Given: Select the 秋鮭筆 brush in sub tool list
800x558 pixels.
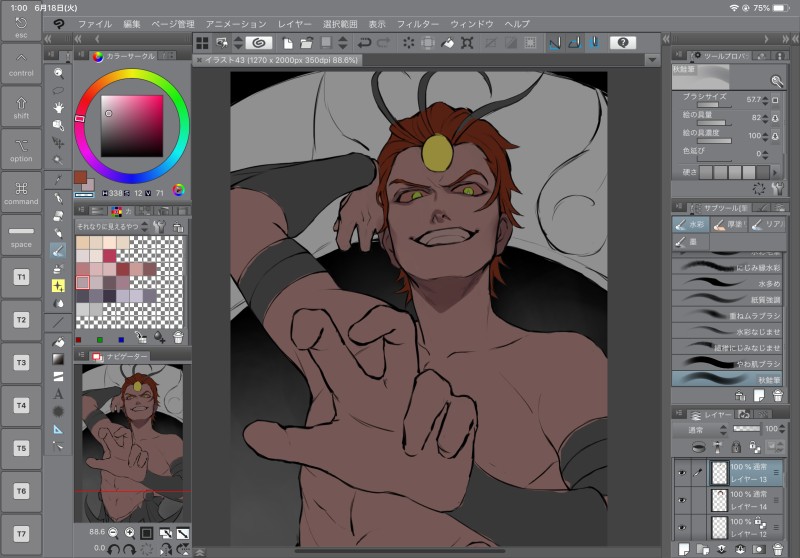Looking at the screenshot, I should (x=728, y=379).
